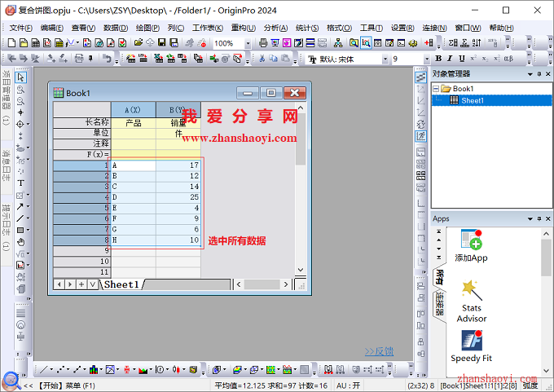The width and height of the screenshot is (554, 392).
Task: Click the new graph window icon
Action: (47, 43)
